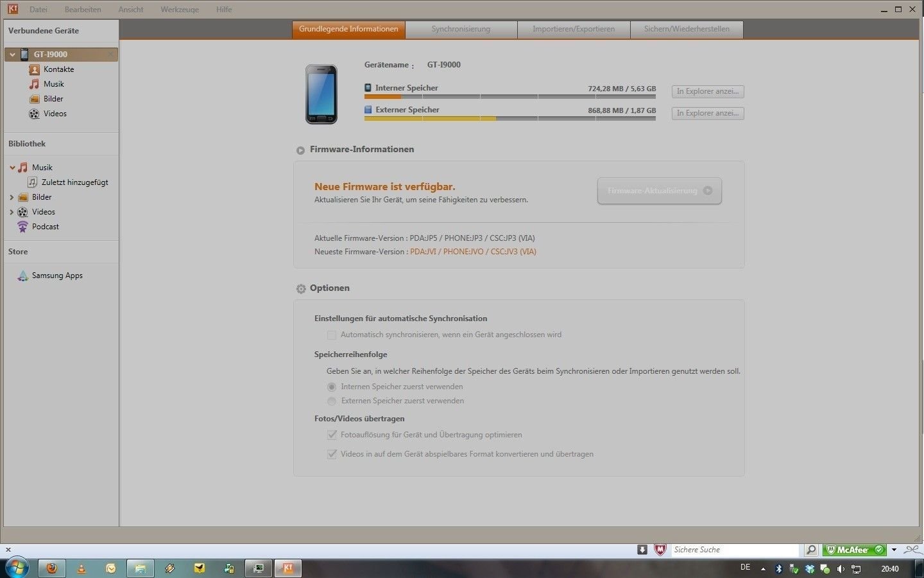Viewport: 924px width, 578px height.
Task: Click the newest firmware version text PDA:JVI
Action: (473, 252)
